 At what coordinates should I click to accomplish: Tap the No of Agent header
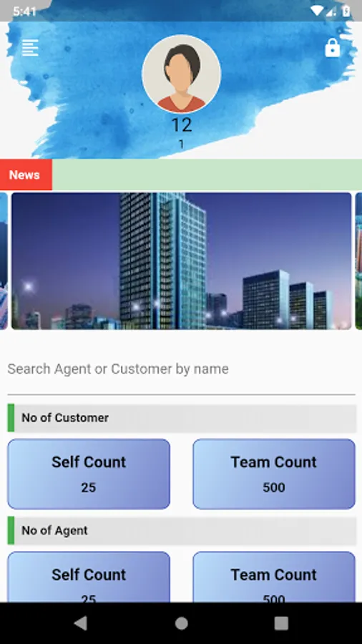click(182, 531)
